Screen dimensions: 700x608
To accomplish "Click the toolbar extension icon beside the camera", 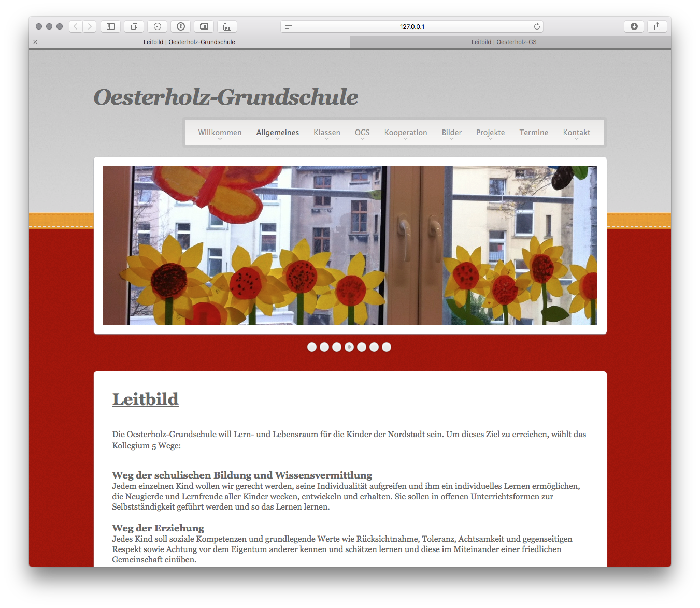I will 227,26.
